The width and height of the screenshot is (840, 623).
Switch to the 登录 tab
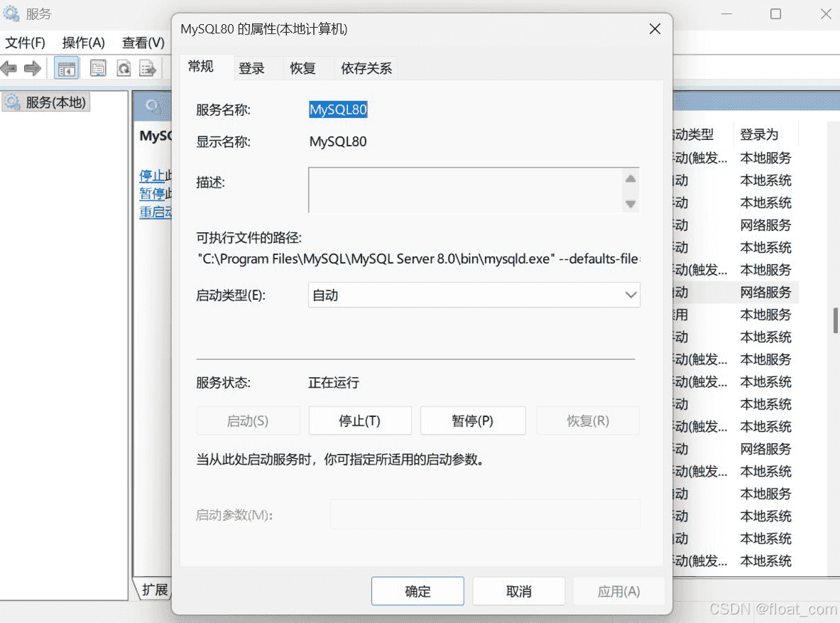(252, 68)
